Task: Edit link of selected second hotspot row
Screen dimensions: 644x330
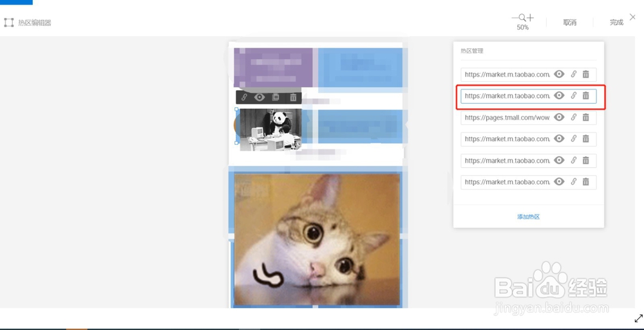Action: pyautogui.click(x=574, y=95)
